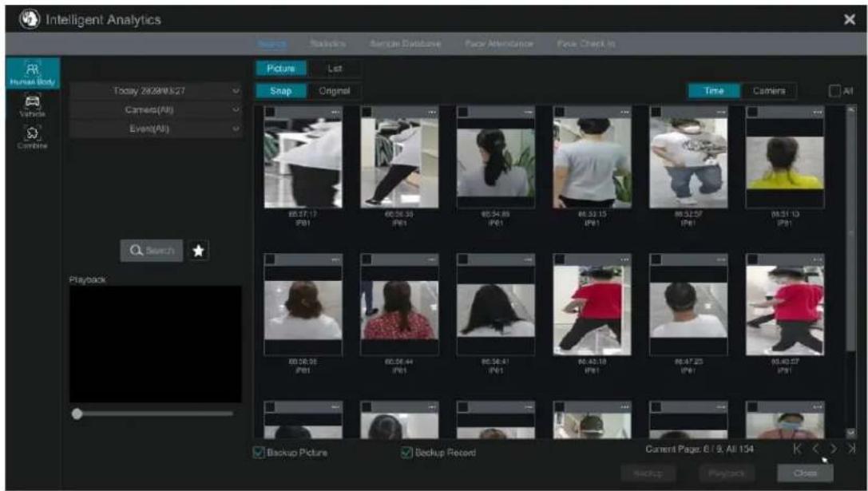Jump to the first results page
The width and height of the screenshot is (868, 491).
798,449
